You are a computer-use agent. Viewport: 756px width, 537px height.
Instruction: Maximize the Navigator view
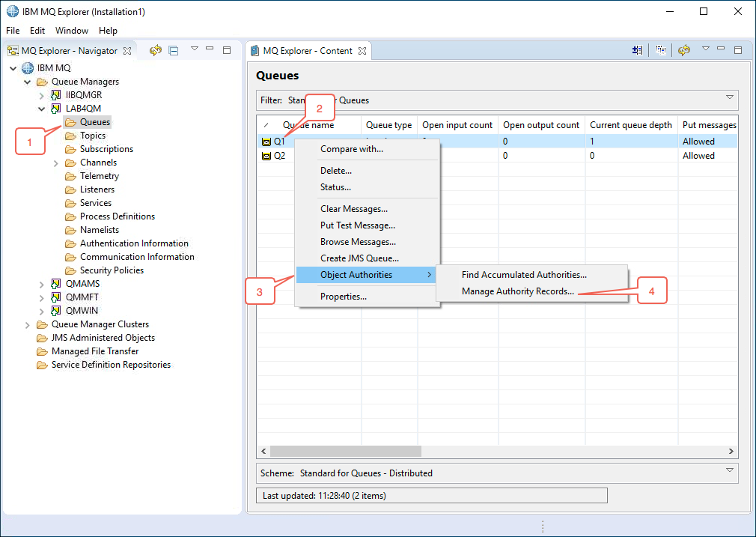point(227,49)
